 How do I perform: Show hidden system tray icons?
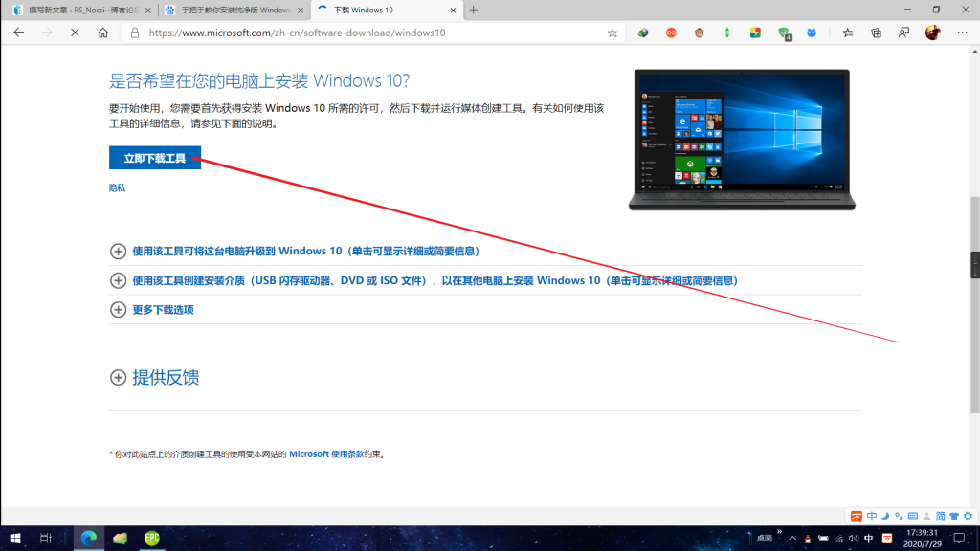coord(792,539)
